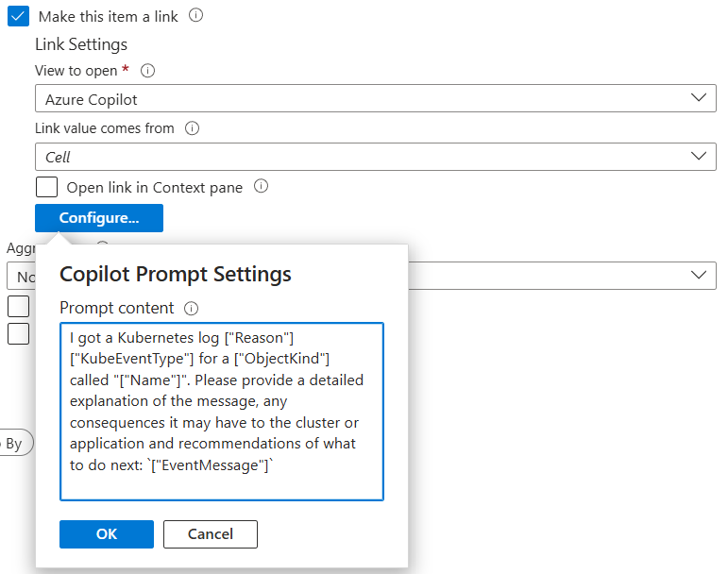Click inside the Prompt content text area
Screen dimensions: 728x574
click(x=222, y=412)
